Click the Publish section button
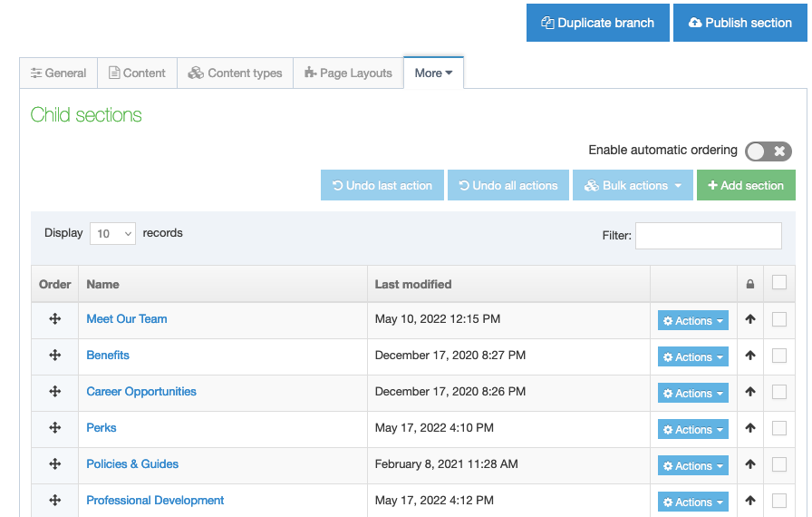 pyautogui.click(x=739, y=24)
